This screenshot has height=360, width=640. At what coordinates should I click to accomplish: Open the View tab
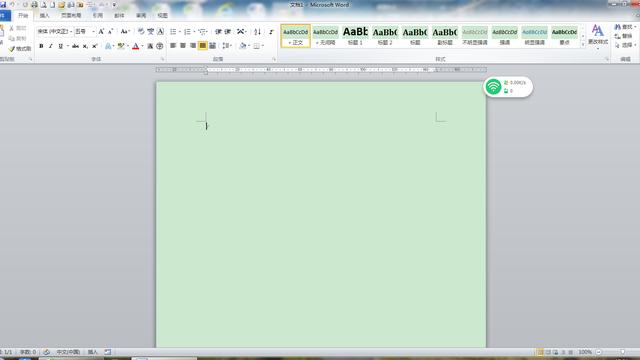pos(162,16)
